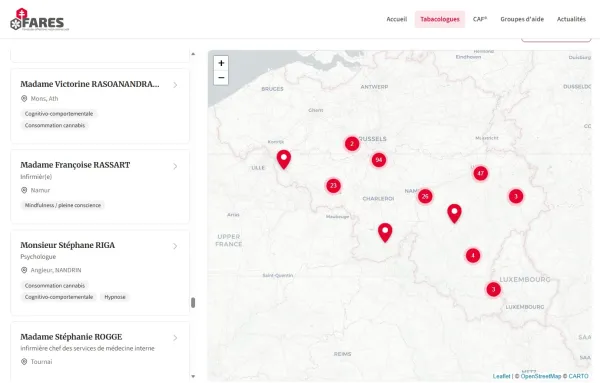This screenshot has width=600, height=383.
Task: Expand Monsieur Stéphane RIGA chevron
Action: 175,246
